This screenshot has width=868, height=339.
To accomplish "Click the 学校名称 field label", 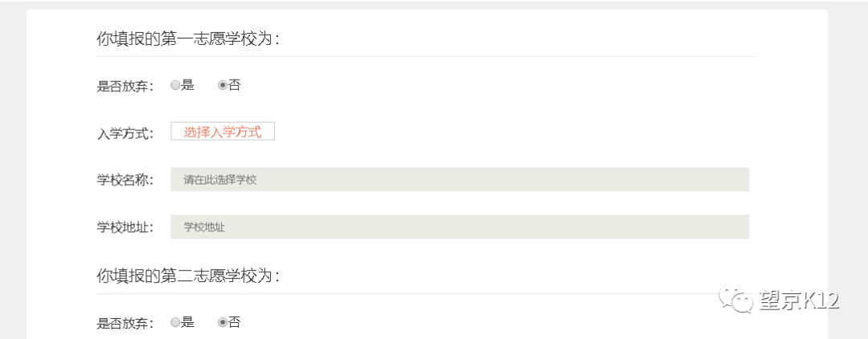I will 125,180.
